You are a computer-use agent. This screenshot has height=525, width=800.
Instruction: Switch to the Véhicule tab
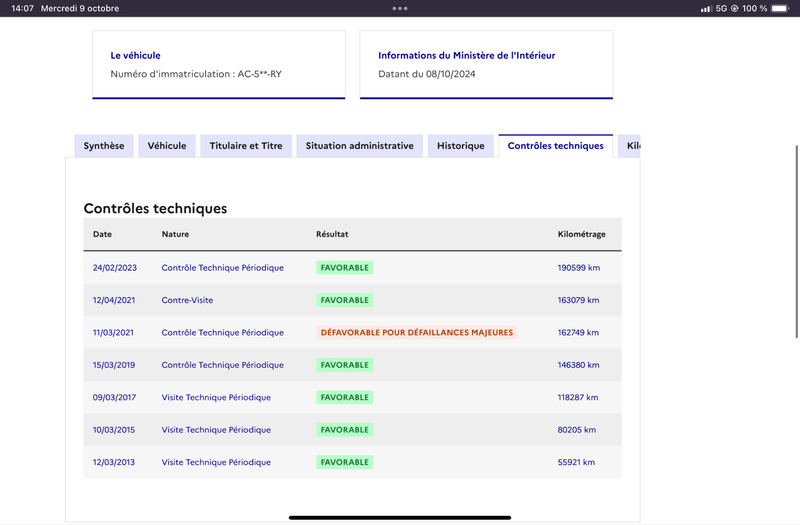point(167,146)
